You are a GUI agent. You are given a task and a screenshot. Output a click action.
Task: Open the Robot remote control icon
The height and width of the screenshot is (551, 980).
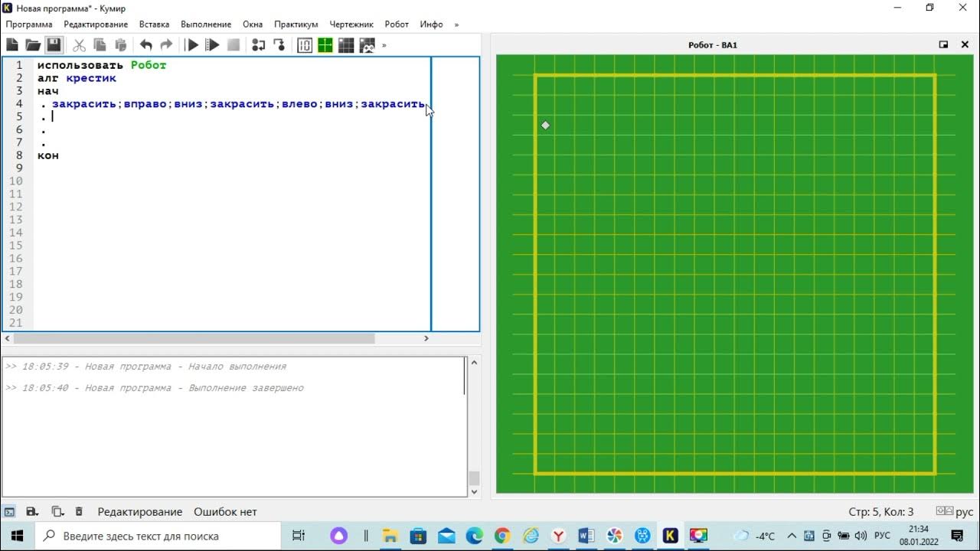tap(367, 45)
